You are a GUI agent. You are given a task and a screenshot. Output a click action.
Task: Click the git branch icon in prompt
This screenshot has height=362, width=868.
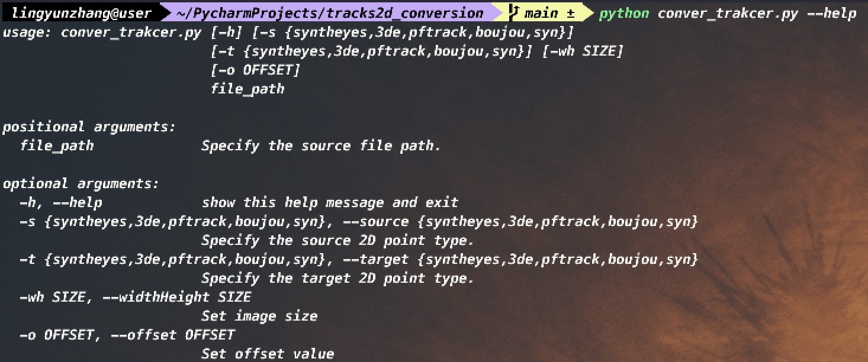(513, 13)
